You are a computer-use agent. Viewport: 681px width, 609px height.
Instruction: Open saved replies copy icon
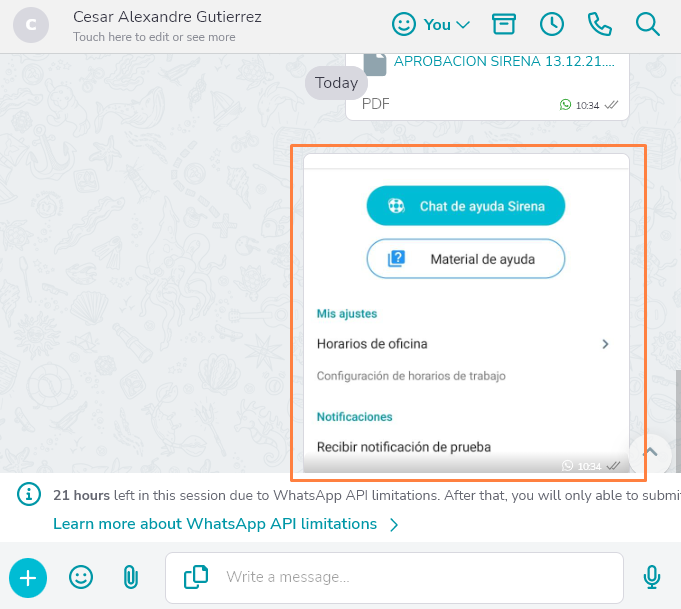click(x=196, y=577)
